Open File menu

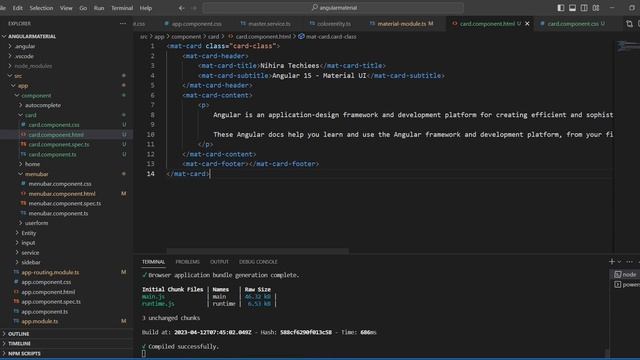pyautogui.click(x=3, y=8)
